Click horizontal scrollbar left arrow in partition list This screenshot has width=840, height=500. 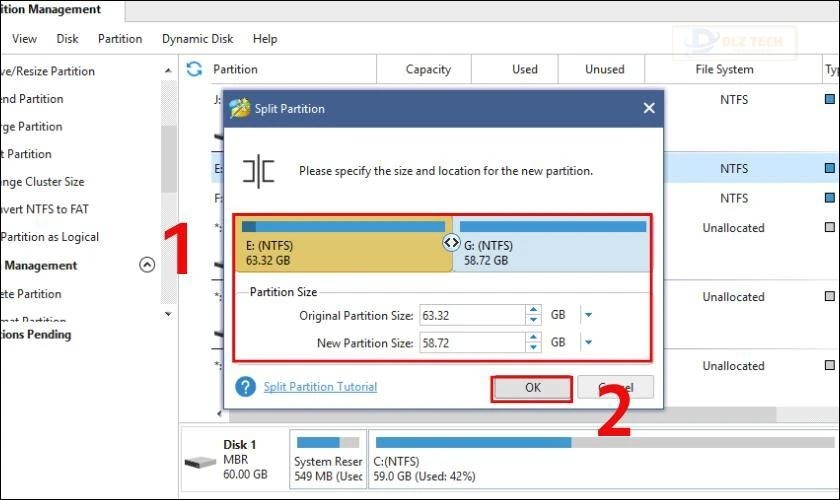tap(219, 414)
